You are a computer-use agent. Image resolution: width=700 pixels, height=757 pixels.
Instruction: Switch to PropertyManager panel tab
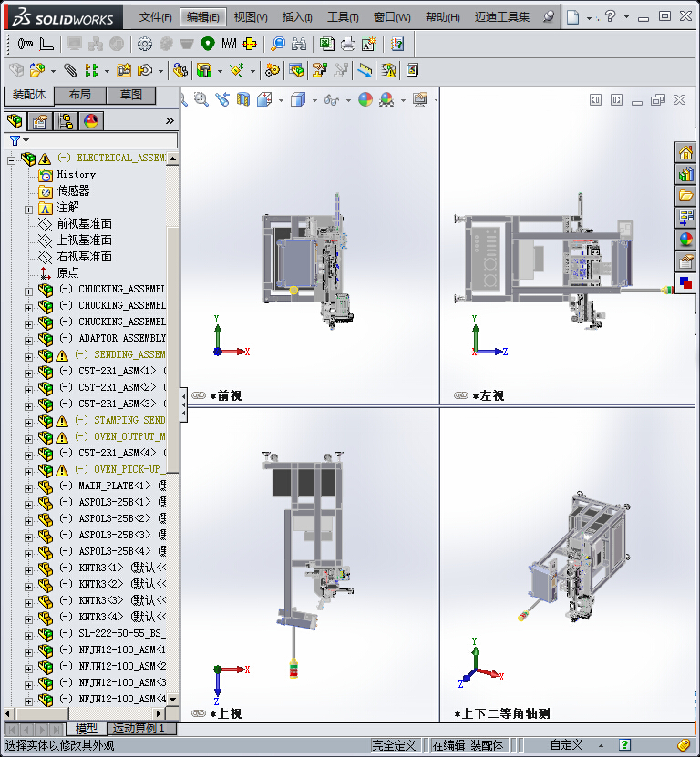[x=39, y=121]
